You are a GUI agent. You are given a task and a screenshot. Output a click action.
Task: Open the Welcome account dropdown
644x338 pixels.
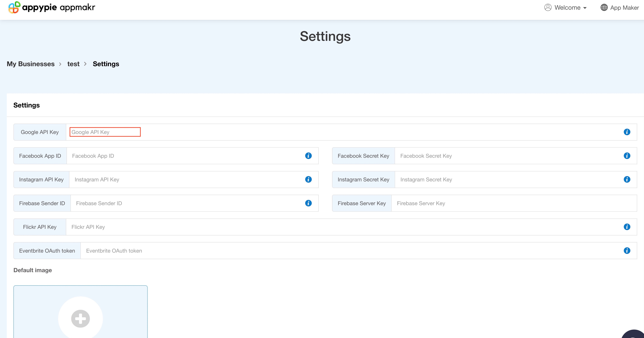[565, 7]
